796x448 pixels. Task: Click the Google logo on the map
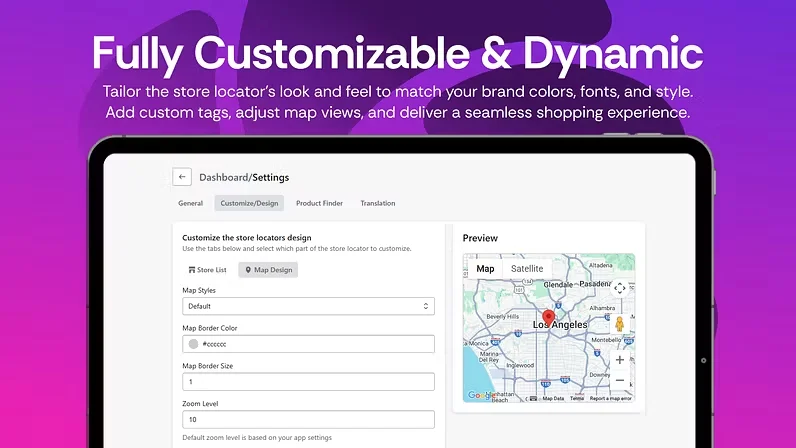(479, 396)
